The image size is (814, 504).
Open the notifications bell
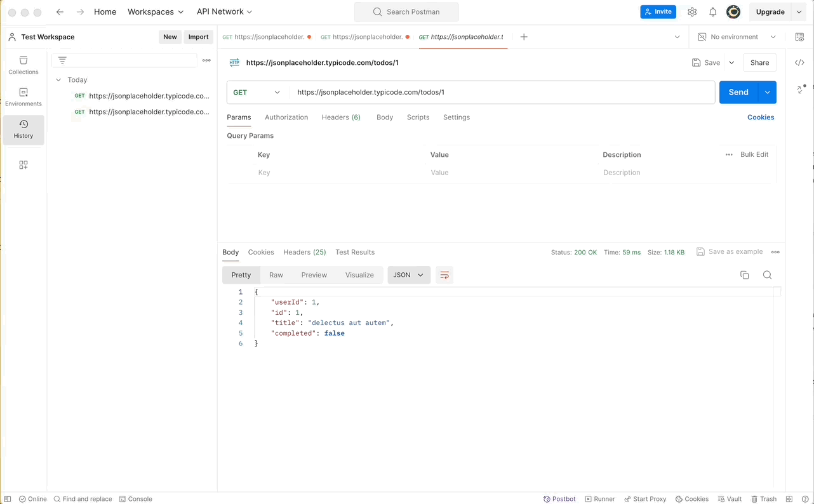(712, 12)
